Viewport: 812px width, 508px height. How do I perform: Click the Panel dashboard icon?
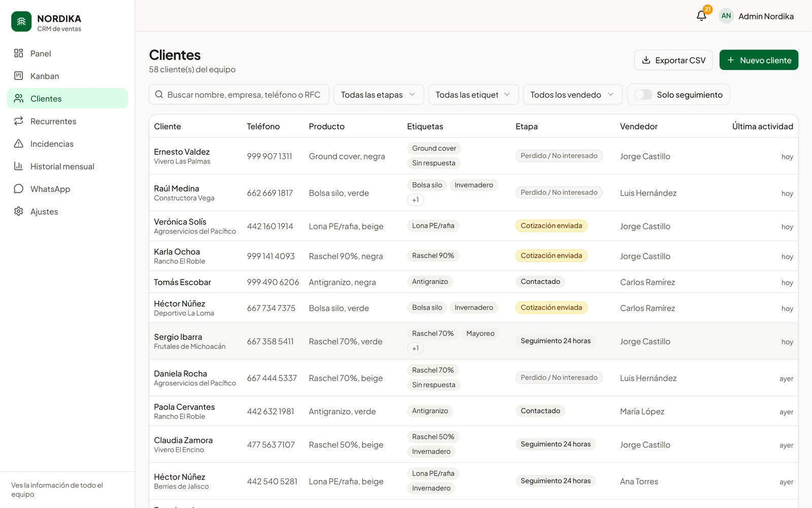[19, 53]
